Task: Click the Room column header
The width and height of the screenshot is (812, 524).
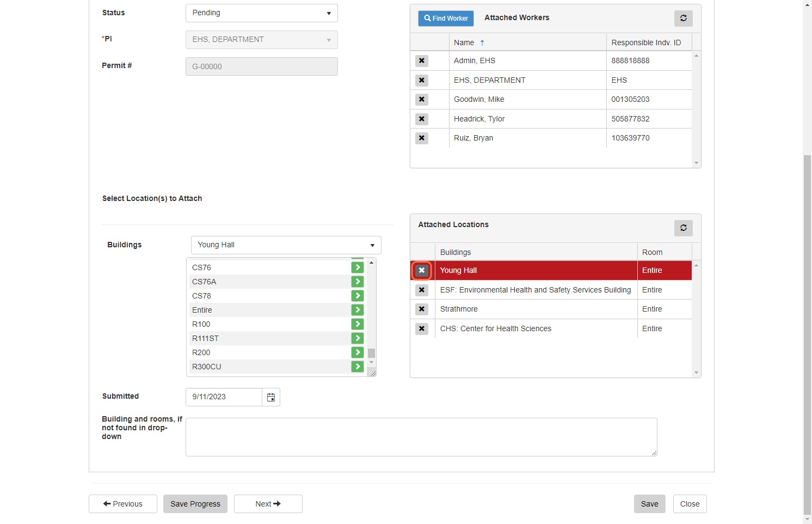Action: (x=665, y=252)
